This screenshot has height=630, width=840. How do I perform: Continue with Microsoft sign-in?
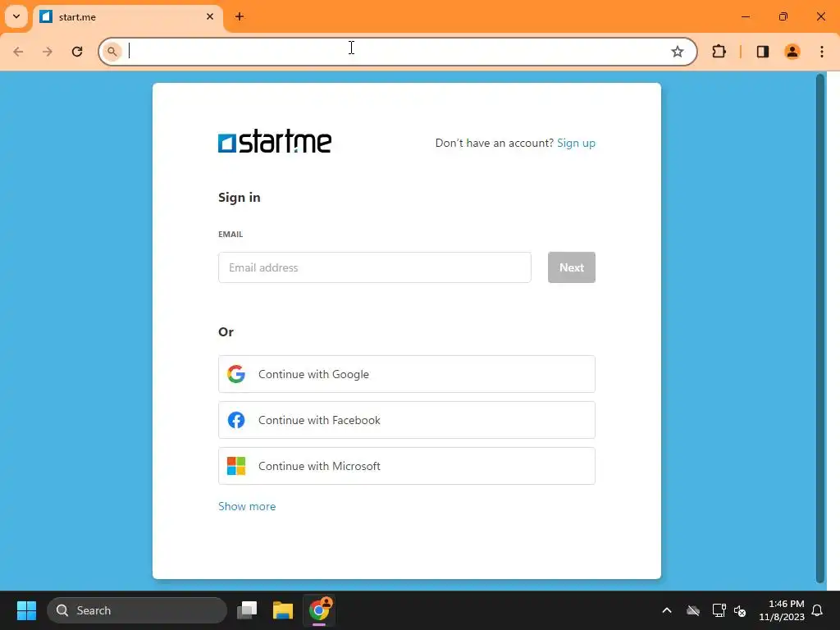pyautogui.click(x=407, y=466)
